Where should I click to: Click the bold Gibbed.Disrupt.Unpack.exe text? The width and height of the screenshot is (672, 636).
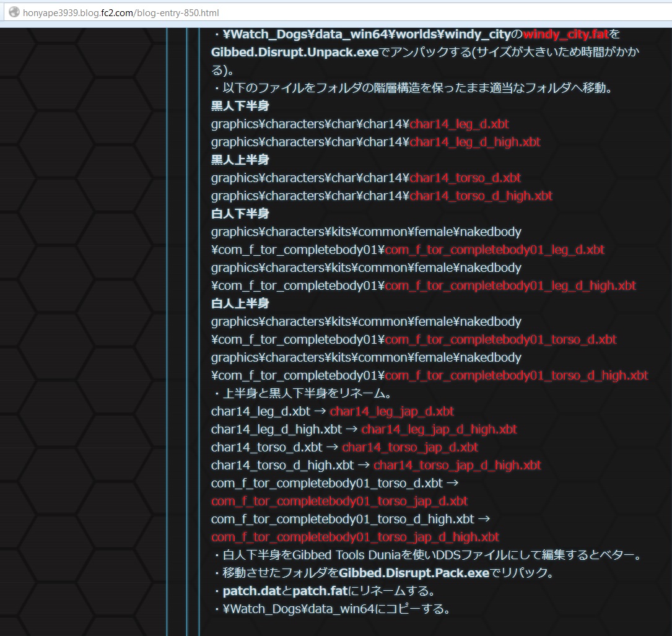[294, 52]
